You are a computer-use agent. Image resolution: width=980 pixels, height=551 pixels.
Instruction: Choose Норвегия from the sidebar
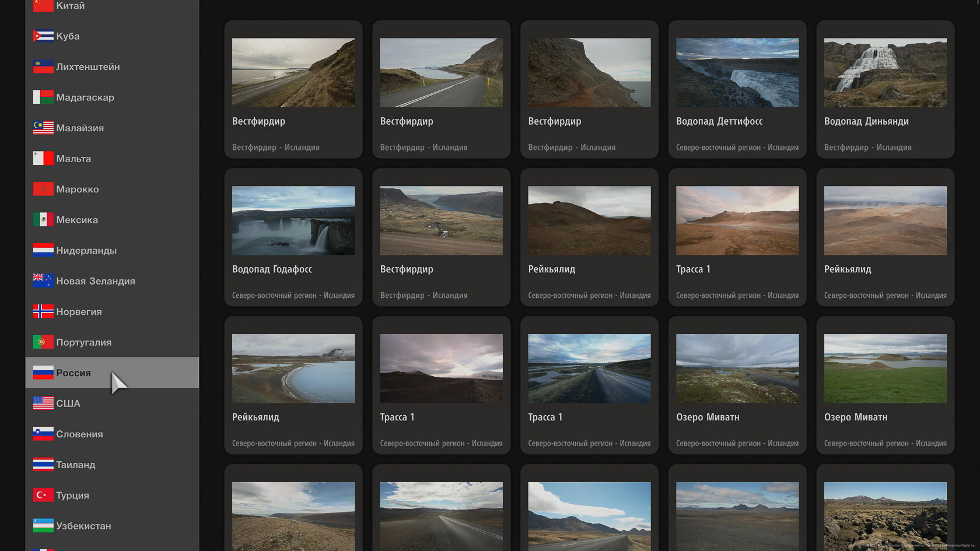(x=112, y=311)
